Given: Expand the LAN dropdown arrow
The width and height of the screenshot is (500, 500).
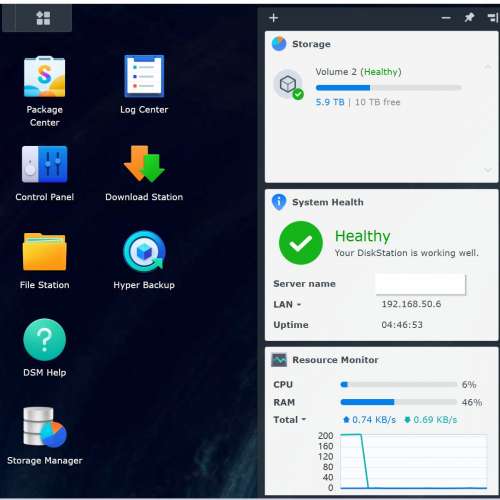Looking at the screenshot, I should tap(299, 304).
